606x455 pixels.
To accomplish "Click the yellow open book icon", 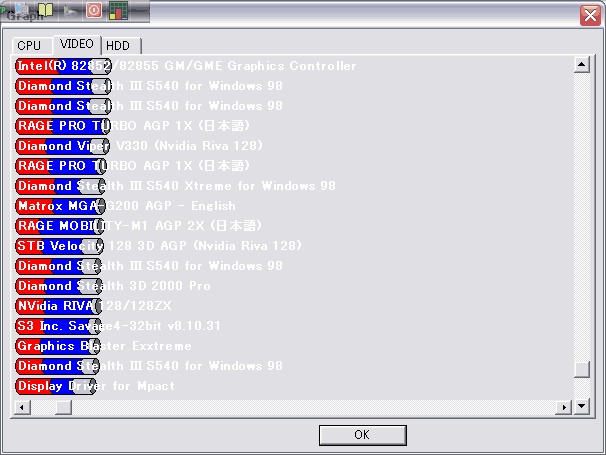I will pos(45,10).
